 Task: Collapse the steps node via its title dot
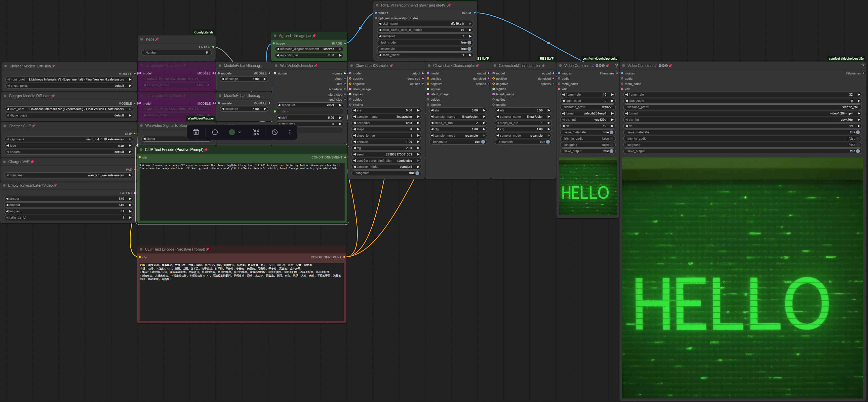141,39
